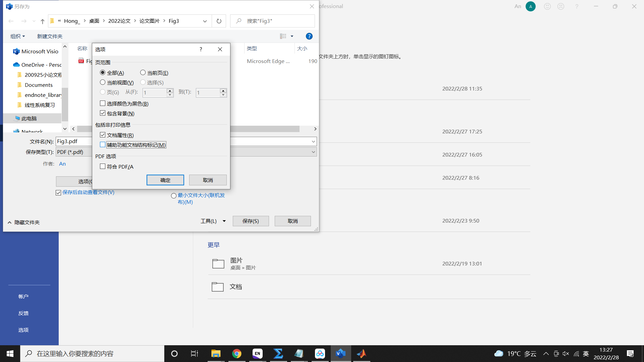The image size is (644, 362).
Task: Open Save As dialog help icon
Action: pyautogui.click(x=309, y=36)
